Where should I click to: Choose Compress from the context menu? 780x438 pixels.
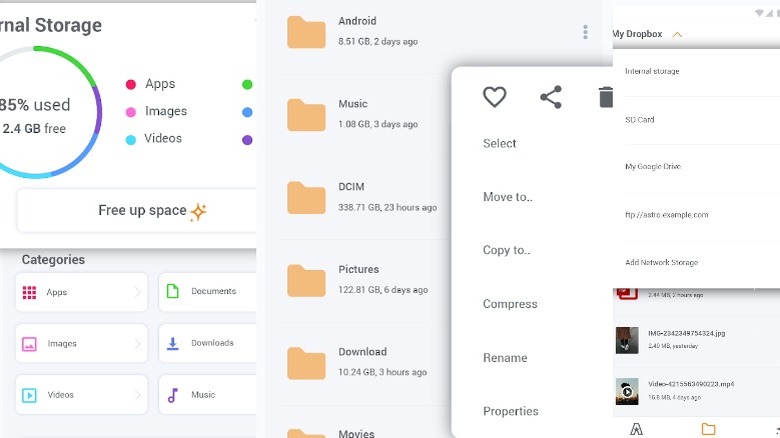coord(510,304)
